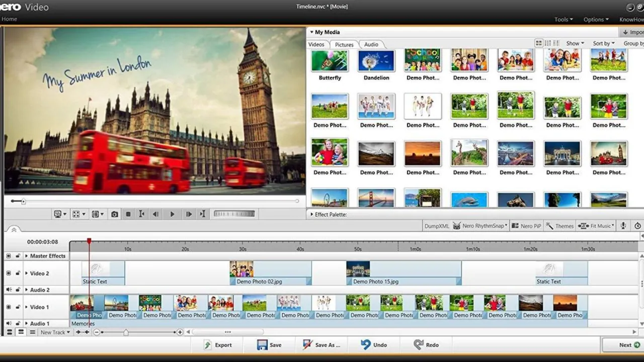The image size is (644, 362).
Task: Undo the last action
Action: pos(374,345)
